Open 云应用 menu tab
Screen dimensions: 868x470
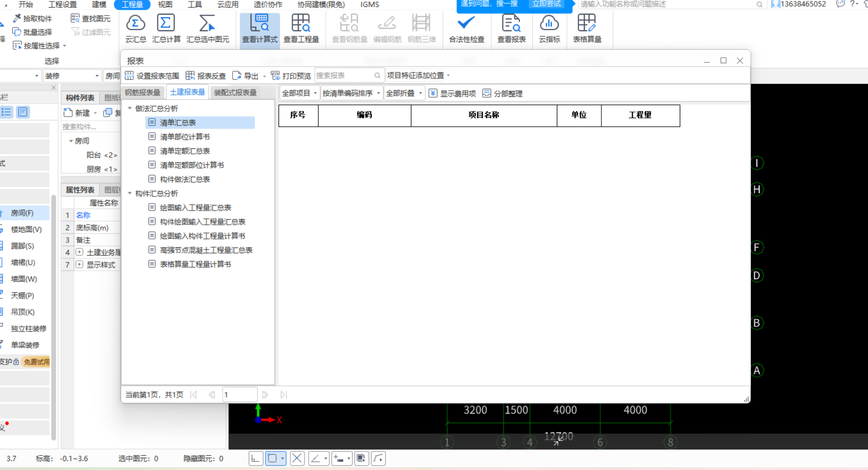pos(228,4)
